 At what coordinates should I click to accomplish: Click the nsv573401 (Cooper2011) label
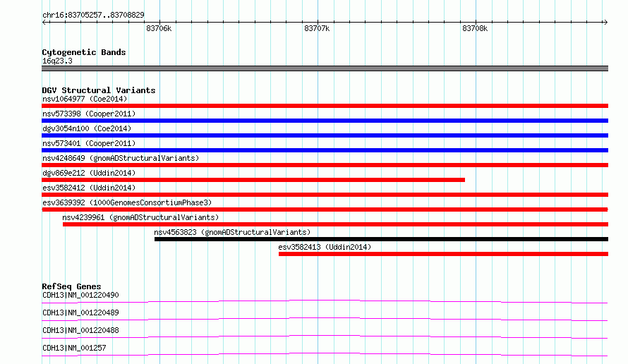(89, 143)
